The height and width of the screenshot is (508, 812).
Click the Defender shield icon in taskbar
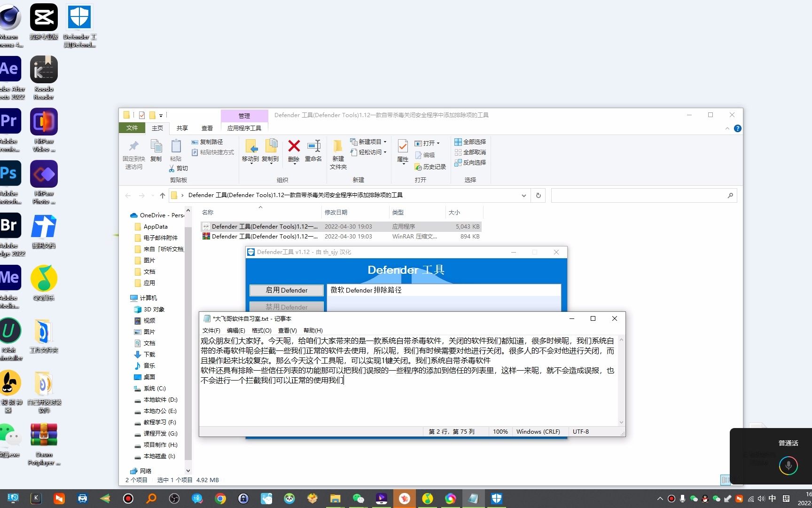497,499
